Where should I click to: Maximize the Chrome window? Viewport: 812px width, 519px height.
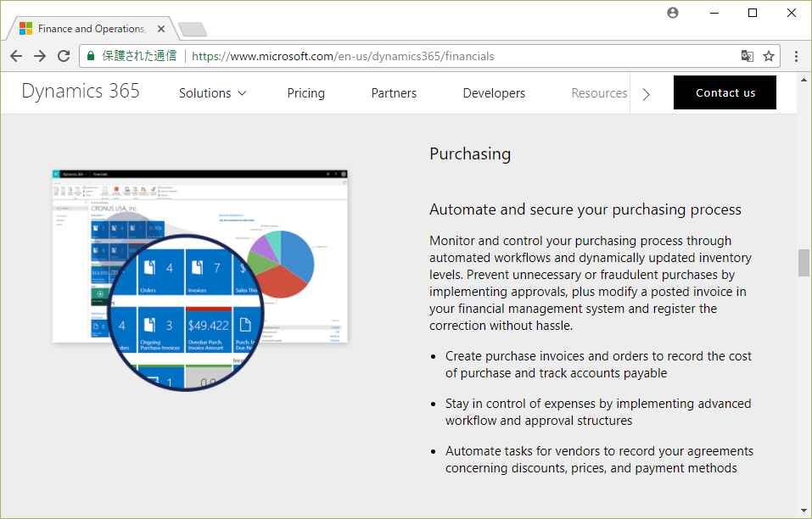753,13
